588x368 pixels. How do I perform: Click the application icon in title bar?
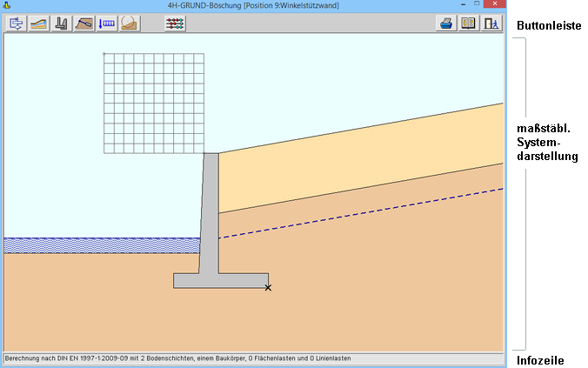tap(7, 5)
